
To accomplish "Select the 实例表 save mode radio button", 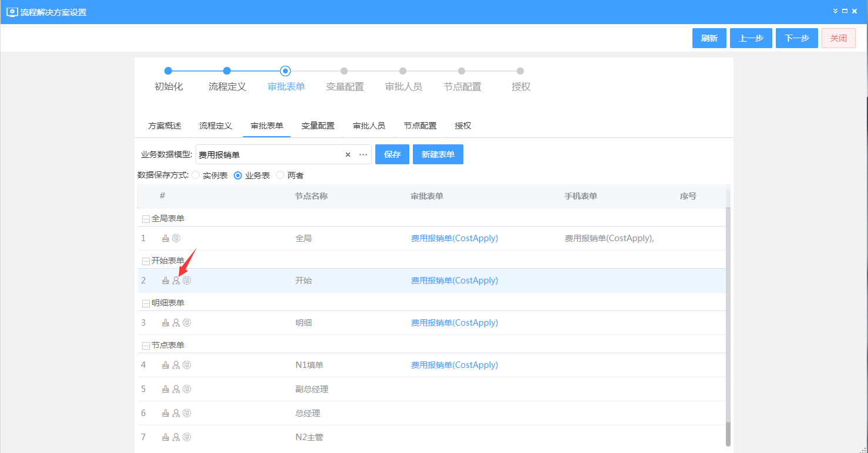I will pyautogui.click(x=196, y=175).
